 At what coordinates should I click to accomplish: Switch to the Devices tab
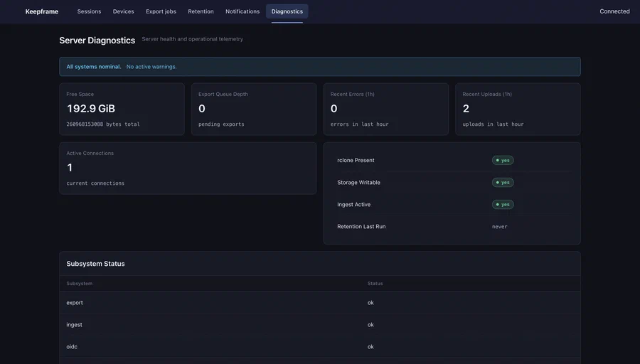[123, 11]
